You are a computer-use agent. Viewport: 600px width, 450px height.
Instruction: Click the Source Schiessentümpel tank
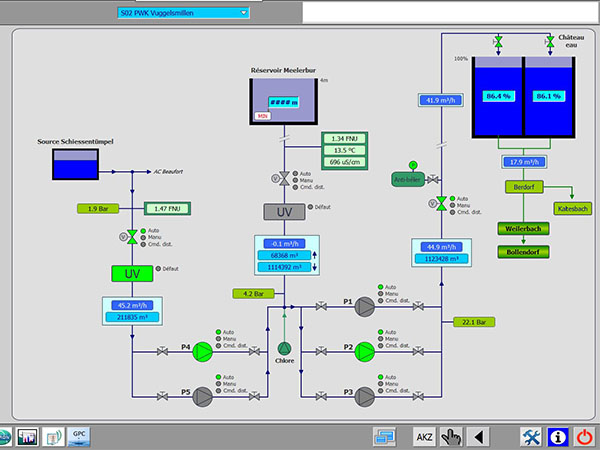pos(75,164)
